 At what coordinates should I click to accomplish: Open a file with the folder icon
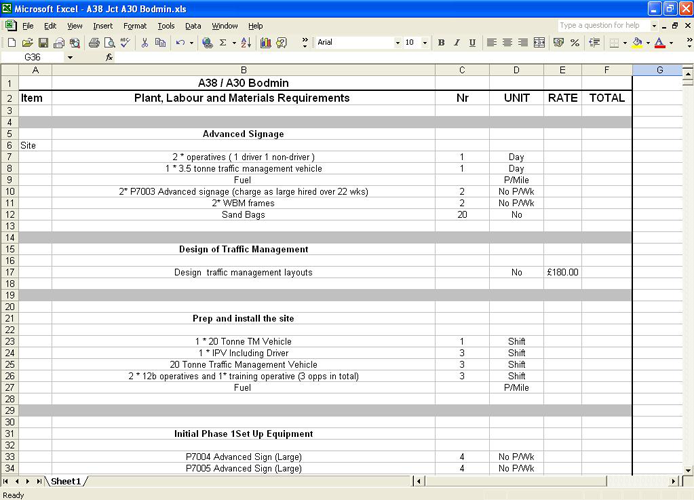pyautogui.click(x=27, y=42)
